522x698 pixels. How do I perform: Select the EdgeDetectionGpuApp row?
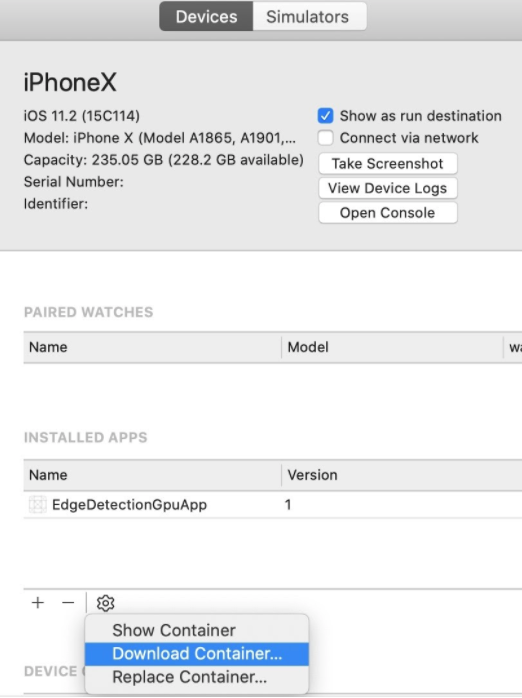click(273, 504)
